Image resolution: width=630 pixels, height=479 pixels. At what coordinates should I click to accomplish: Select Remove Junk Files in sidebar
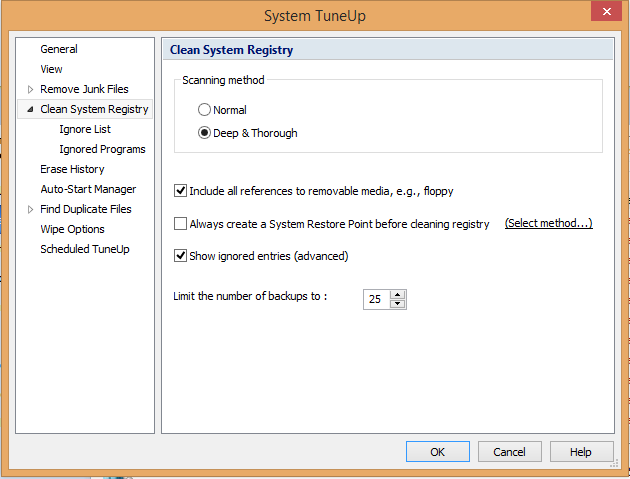coord(84,89)
